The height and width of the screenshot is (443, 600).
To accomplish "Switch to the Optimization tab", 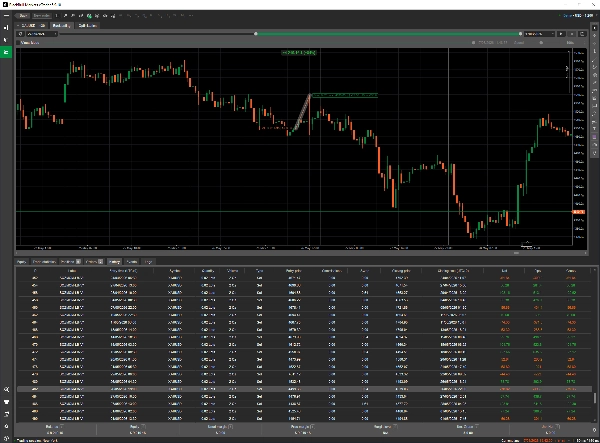I will [x=88, y=26].
